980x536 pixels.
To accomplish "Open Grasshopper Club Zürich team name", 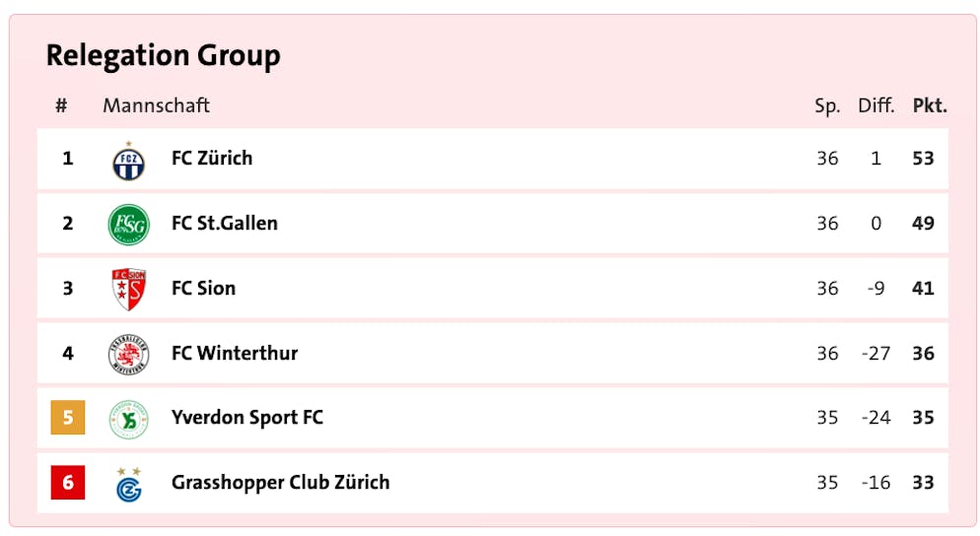I will point(280,482).
